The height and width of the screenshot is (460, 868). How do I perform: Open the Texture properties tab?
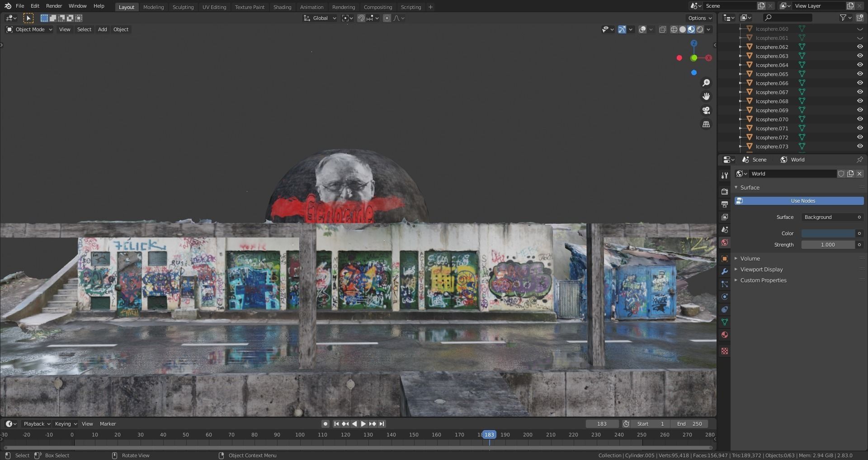[725, 351]
